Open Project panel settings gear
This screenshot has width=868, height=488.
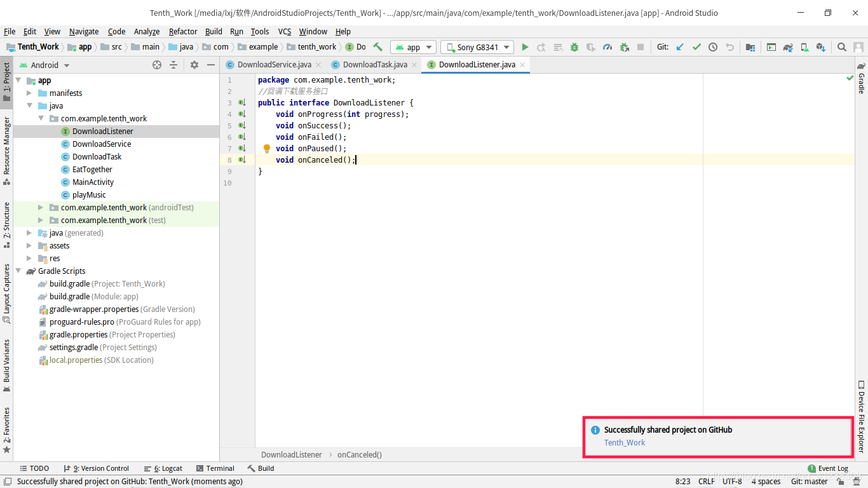(x=194, y=65)
